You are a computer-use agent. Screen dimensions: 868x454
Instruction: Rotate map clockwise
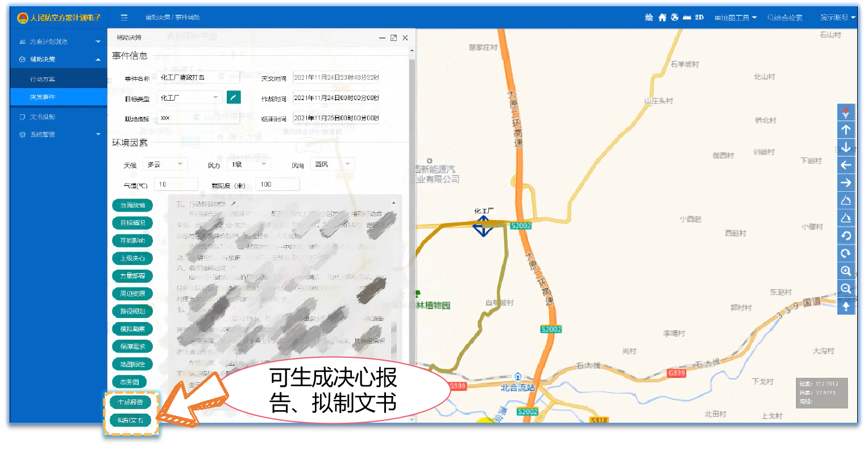(846, 253)
